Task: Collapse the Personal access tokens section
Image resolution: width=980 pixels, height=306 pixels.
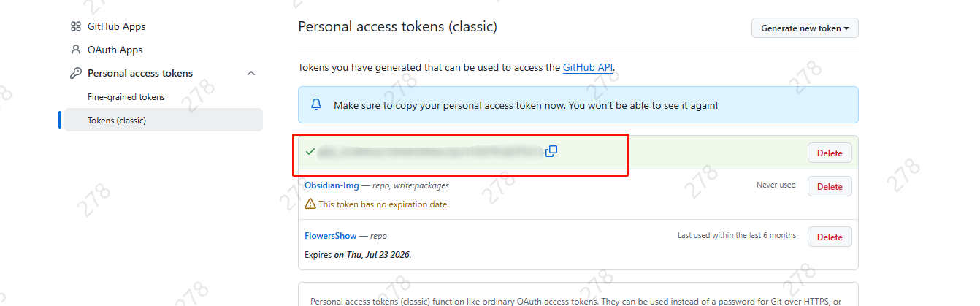Action: 251,73
